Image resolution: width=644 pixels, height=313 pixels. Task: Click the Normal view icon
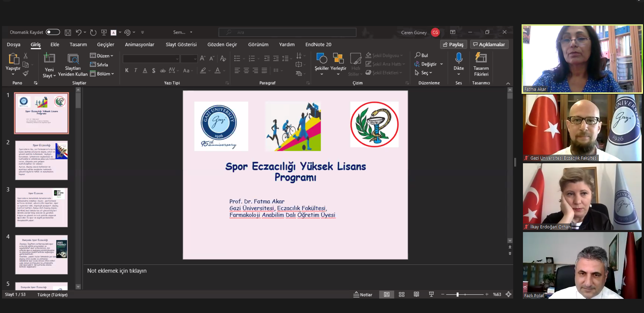click(387, 294)
